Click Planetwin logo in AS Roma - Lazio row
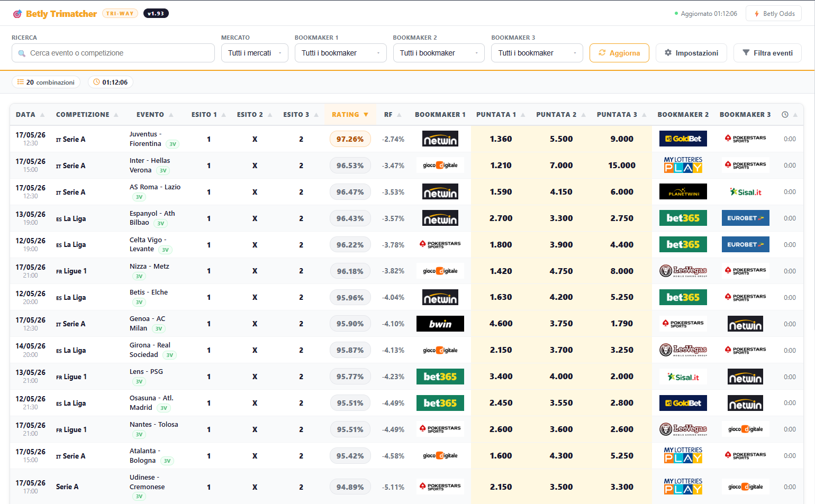The image size is (815, 504). pyautogui.click(x=683, y=192)
